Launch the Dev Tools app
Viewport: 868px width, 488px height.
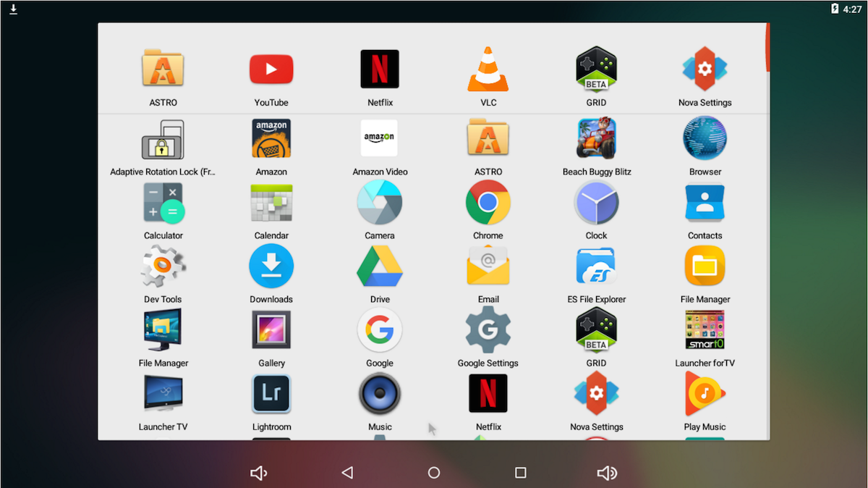[163, 266]
